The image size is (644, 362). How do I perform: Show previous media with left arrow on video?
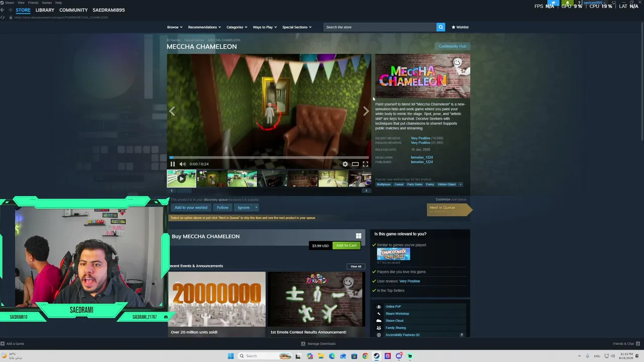pos(172,111)
